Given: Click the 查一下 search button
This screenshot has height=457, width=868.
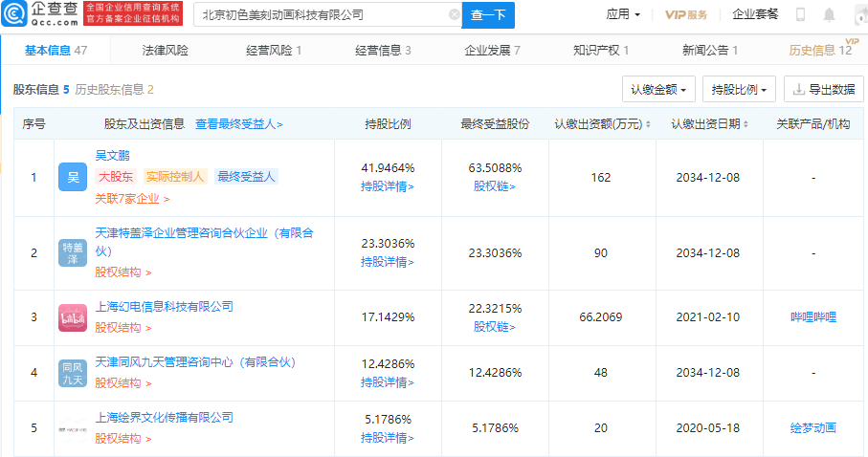Looking at the screenshot, I should point(488,15).
